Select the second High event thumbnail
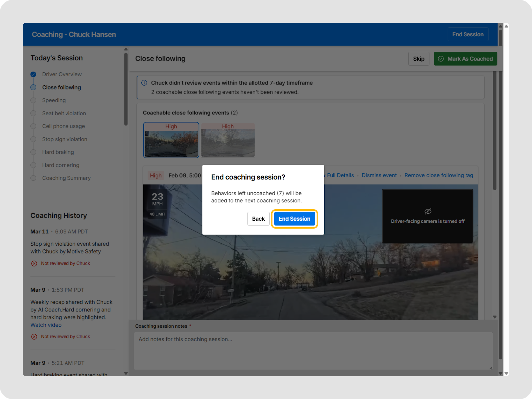532x399 pixels. [x=228, y=140]
